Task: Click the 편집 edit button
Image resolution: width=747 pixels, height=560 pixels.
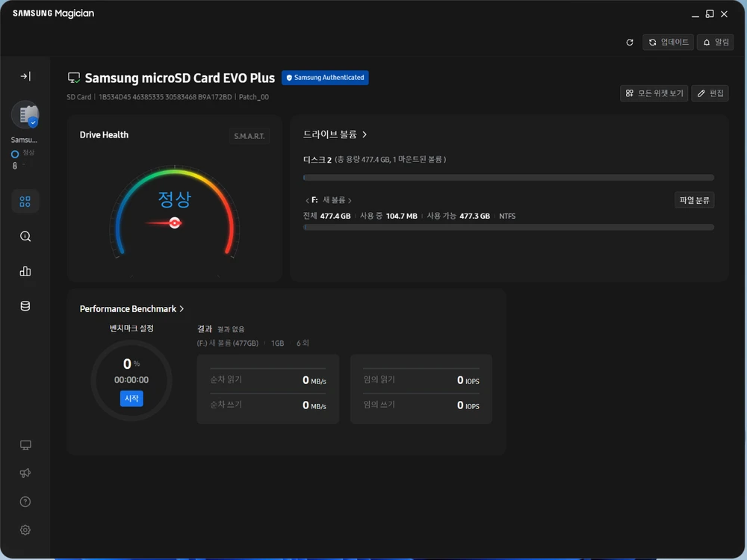Action: pyautogui.click(x=710, y=93)
